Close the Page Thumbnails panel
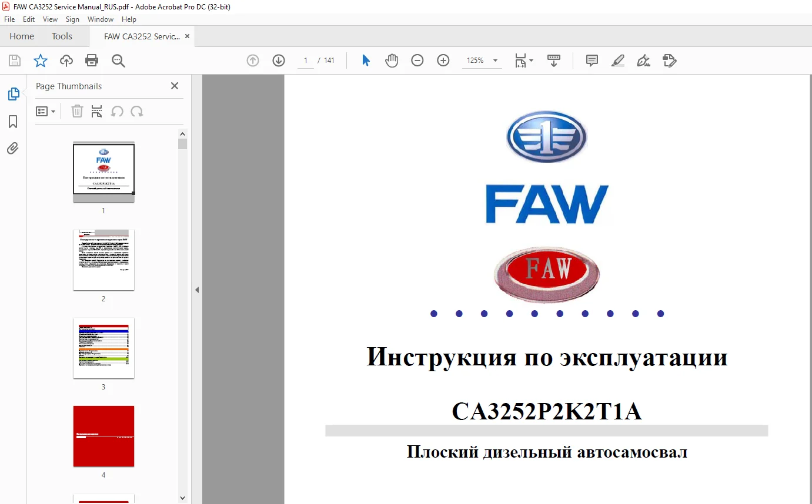Screen dimensions: 812x504 [175, 86]
